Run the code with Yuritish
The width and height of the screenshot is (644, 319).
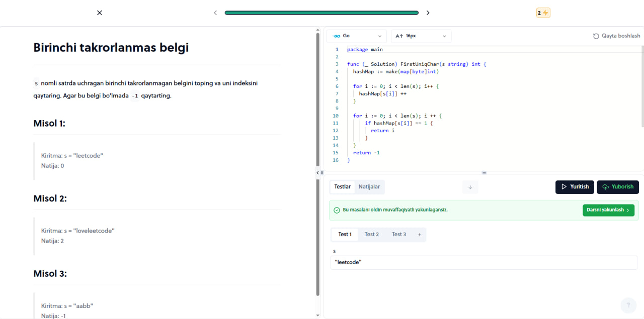[575, 187]
